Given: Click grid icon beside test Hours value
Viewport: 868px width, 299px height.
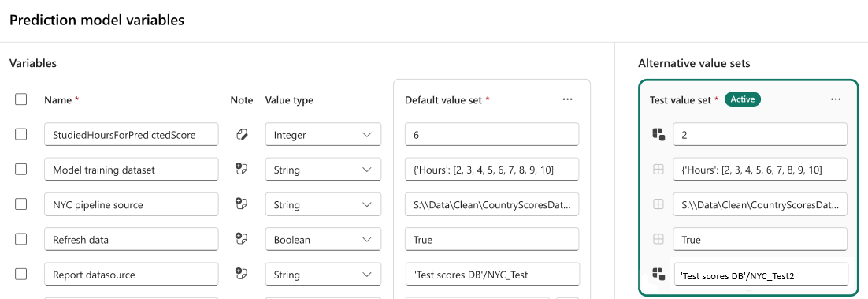Looking at the screenshot, I should point(658,170).
